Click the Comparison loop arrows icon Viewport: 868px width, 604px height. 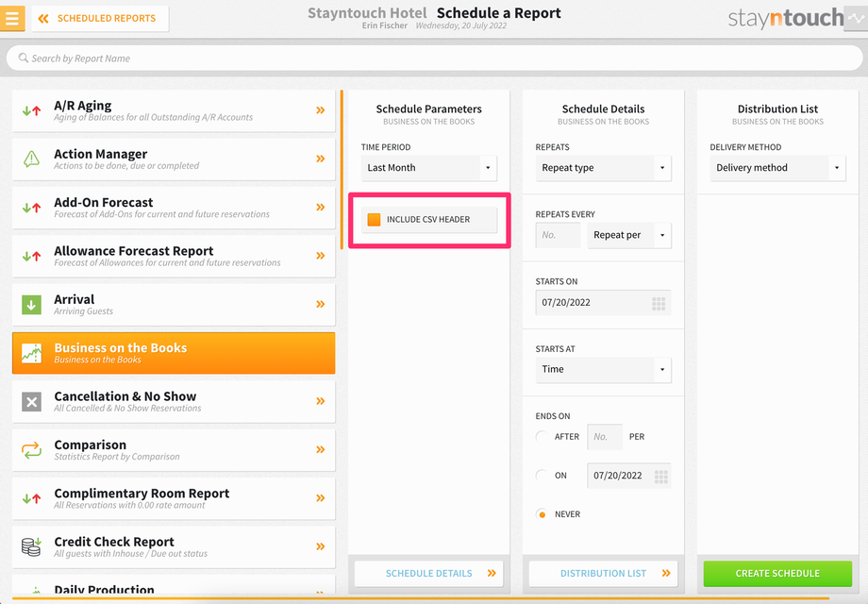click(x=31, y=450)
